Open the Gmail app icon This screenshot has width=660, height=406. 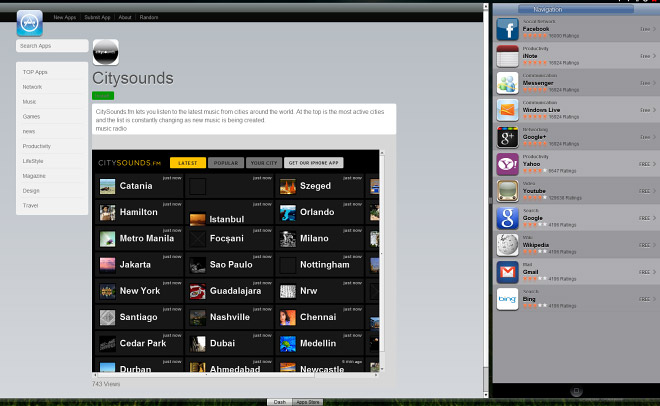(x=507, y=272)
